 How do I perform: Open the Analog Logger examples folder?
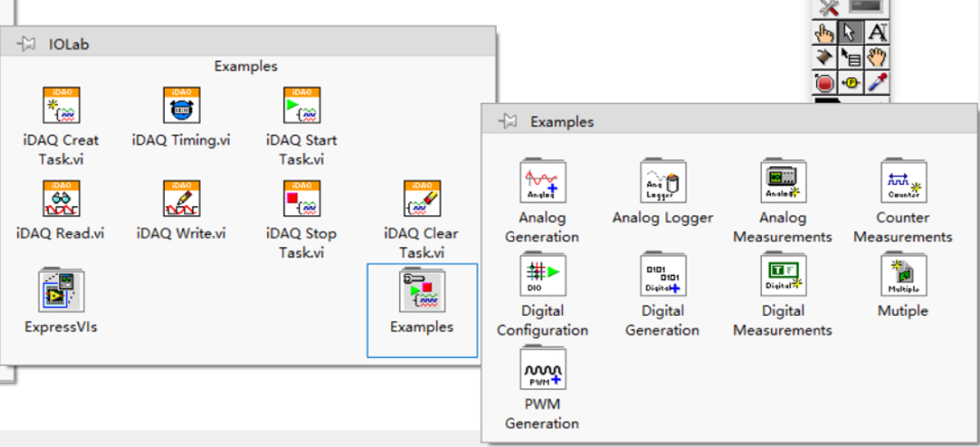(x=663, y=181)
